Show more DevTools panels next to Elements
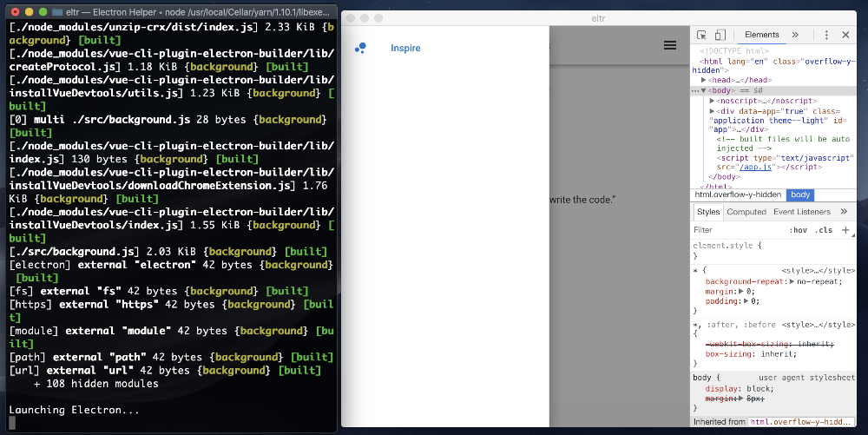 click(x=795, y=35)
